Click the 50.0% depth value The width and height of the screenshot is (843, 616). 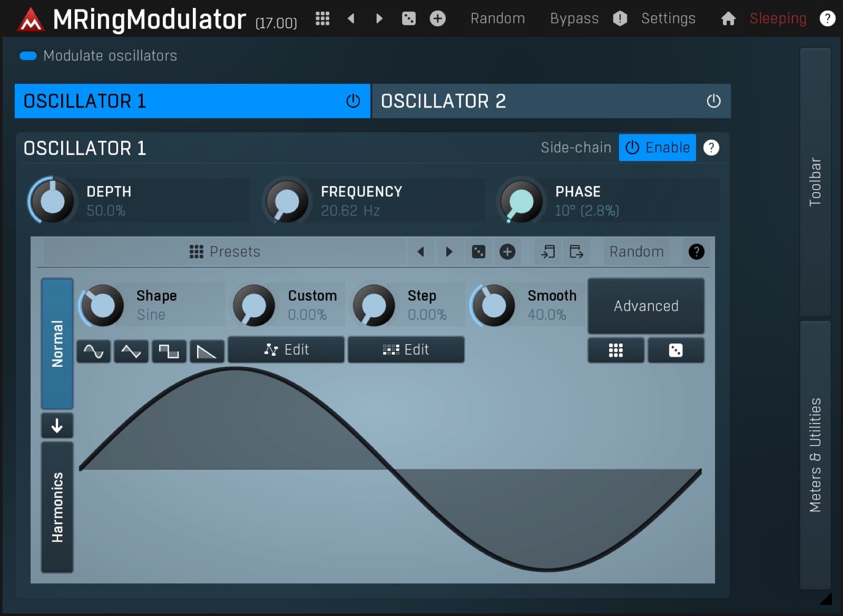tap(106, 211)
